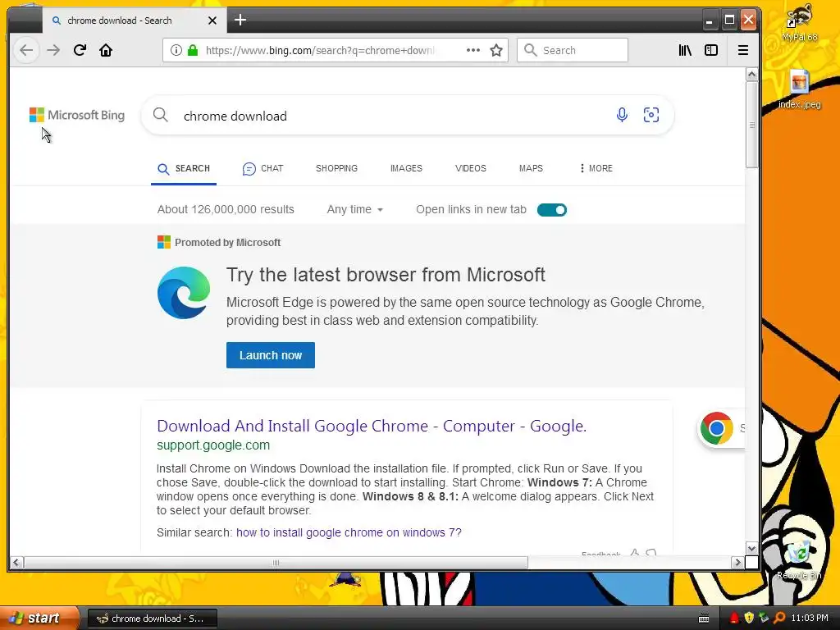Go back using the browser back arrow
Viewport: 840px width, 630px height.
coord(26,50)
